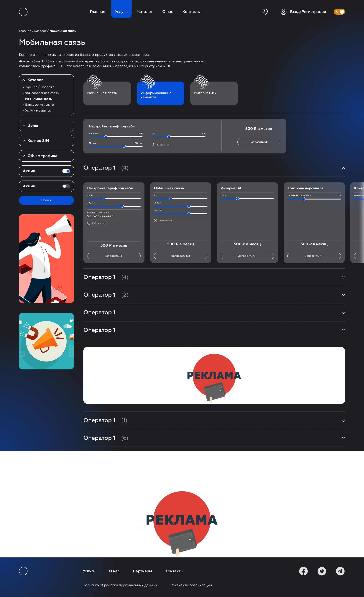The image size is (364, 597).
Task: Click the Вход/Регистрация link
Action: point(308,12)
